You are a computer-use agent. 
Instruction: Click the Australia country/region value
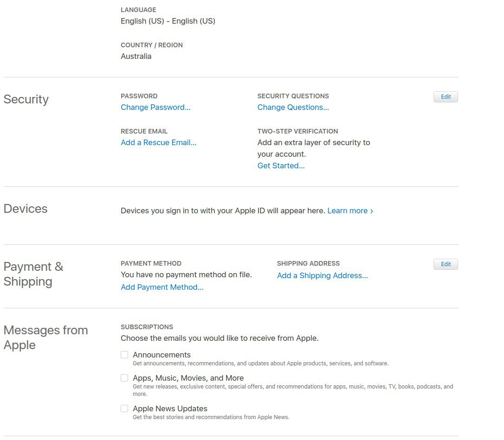136,56
